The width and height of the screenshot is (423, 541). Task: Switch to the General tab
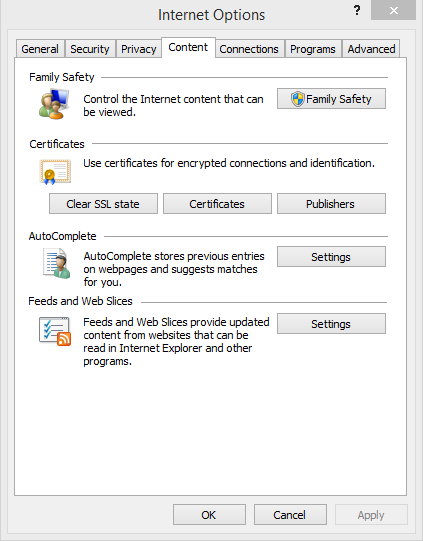(x=40, y=49)
